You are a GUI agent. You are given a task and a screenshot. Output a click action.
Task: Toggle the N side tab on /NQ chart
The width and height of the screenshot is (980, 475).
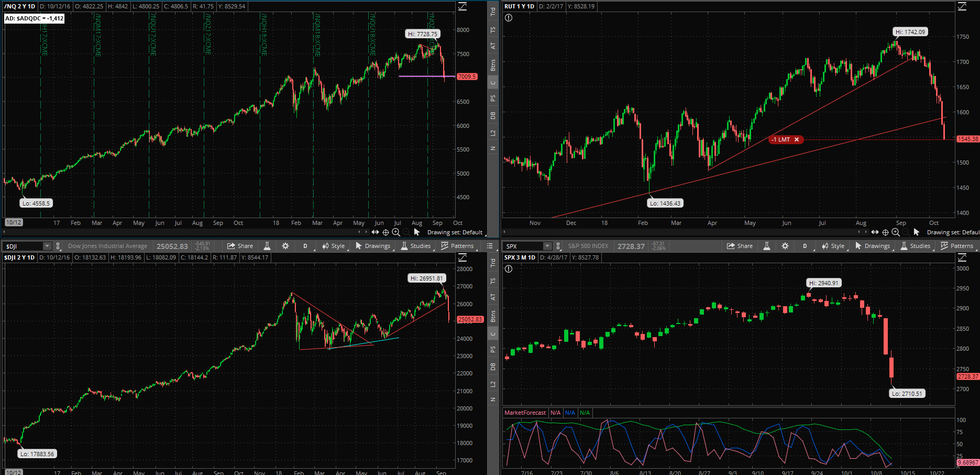pyautogui.click(x=493, y=148)
